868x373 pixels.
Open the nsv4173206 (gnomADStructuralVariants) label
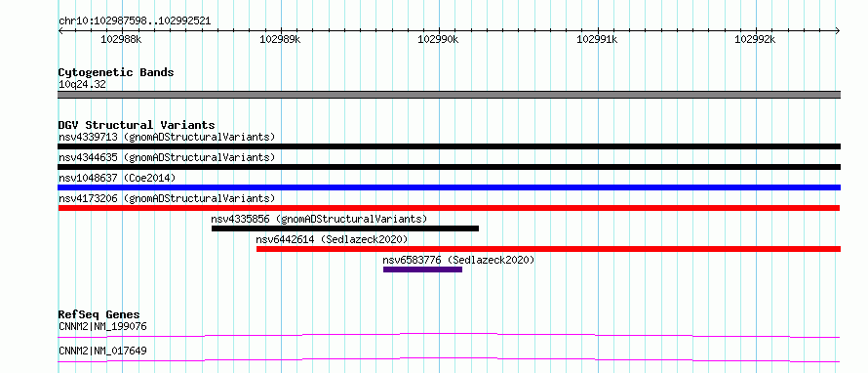pyautogui.click(x=167, y=198)
